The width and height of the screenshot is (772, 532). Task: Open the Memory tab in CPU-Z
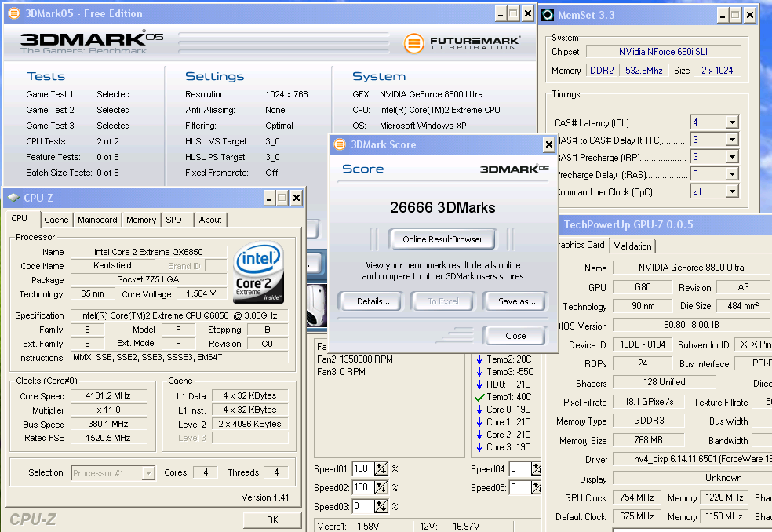point(140,220)
